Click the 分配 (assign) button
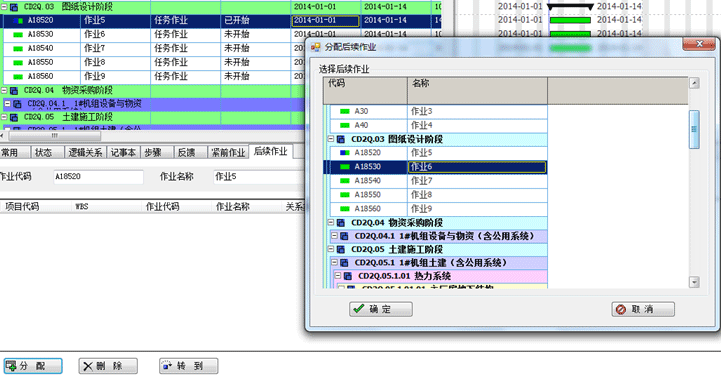 point(33,366)
